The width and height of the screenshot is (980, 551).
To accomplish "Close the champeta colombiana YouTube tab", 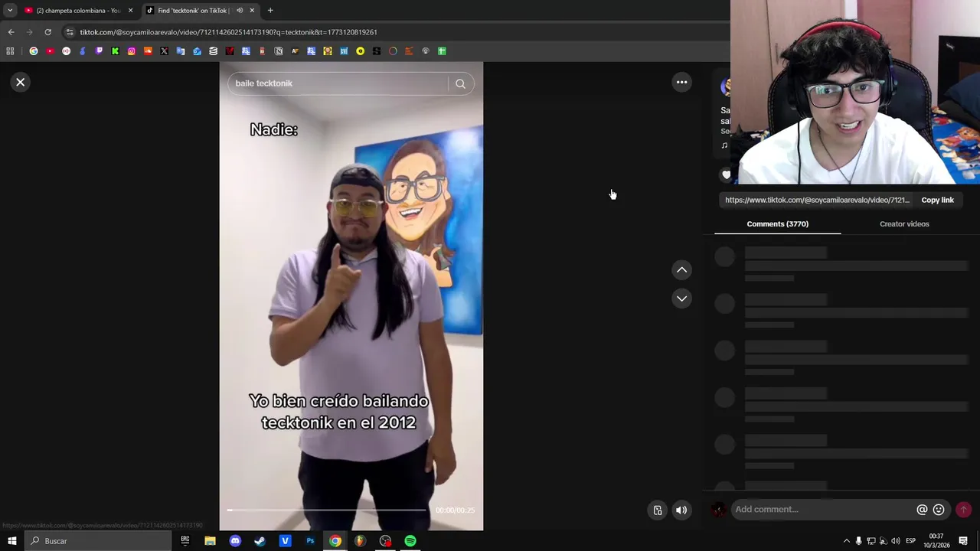I will pos(130,11).
